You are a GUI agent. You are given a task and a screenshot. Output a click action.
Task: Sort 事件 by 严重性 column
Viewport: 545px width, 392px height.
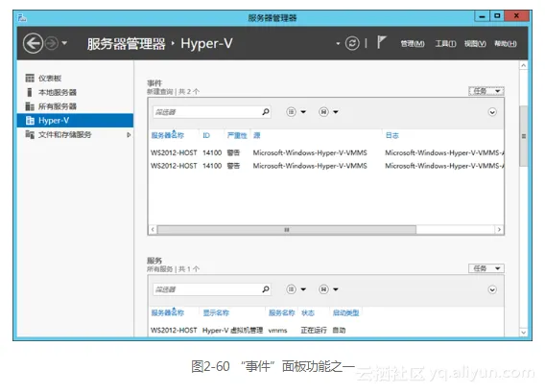click(x=237, y=135)
